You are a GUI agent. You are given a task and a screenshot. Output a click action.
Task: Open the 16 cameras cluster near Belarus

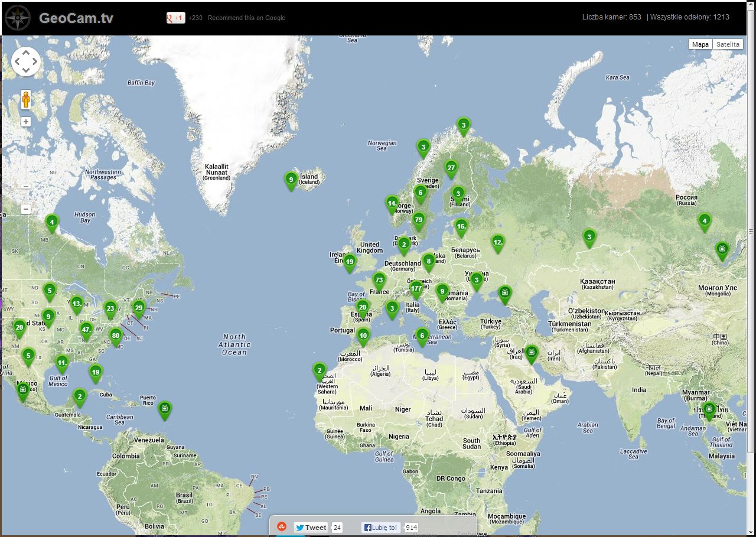pos(461,227)
